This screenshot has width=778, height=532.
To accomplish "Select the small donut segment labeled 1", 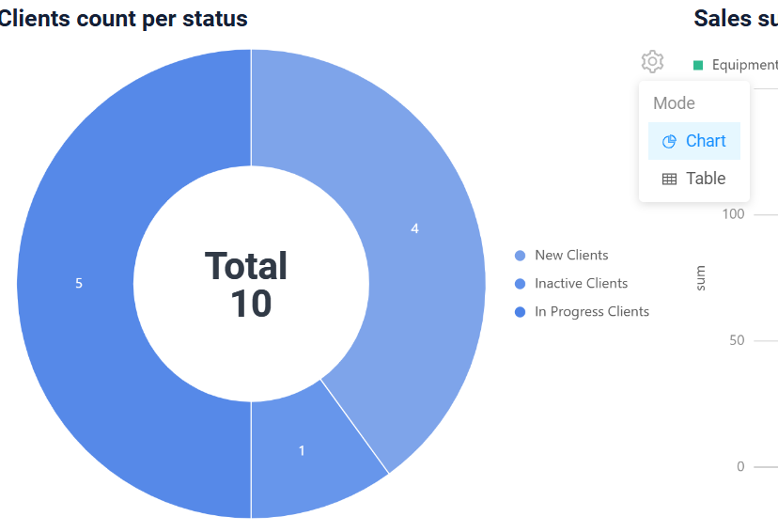I will point(302,451).
